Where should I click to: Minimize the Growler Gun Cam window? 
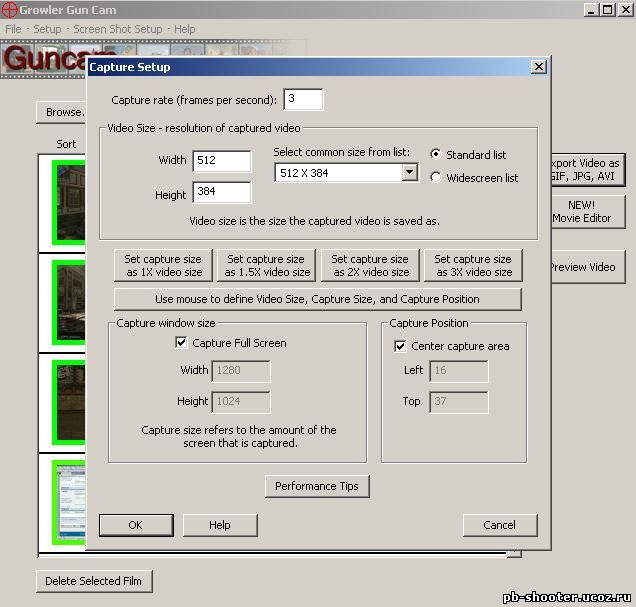(591, 10)
